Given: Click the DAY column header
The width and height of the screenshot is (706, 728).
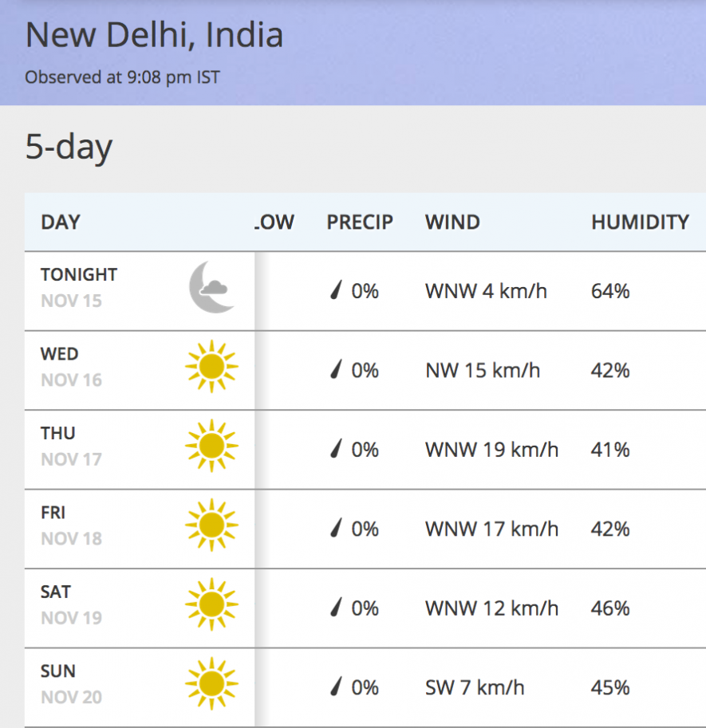Looking at the screenshot, I should tap(58, 222).
